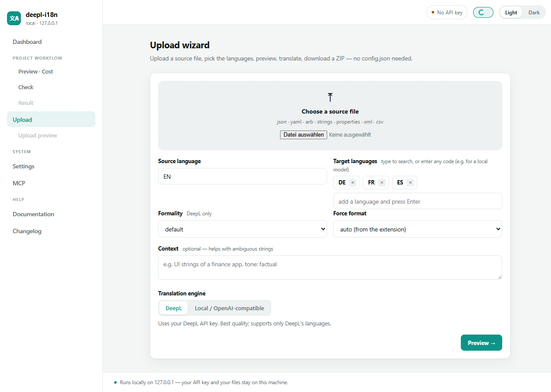
Task: Switch to the Light theme
Action: pos(511,13)
